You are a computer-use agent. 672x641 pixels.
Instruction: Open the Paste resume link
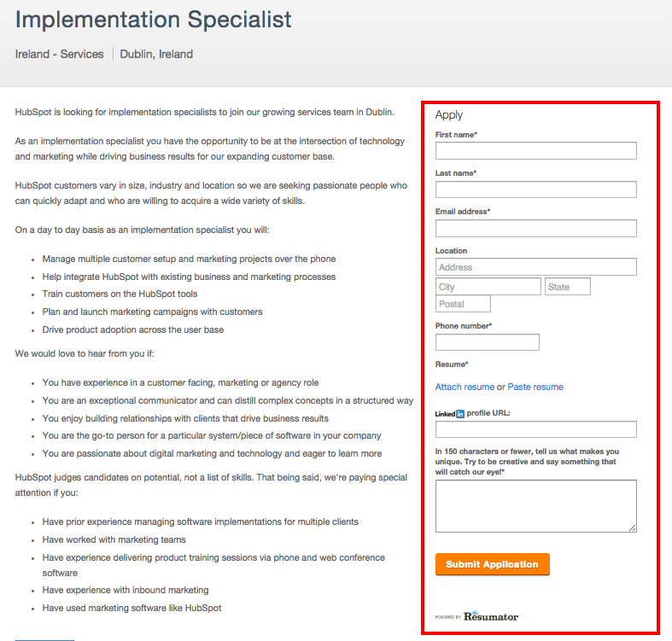(x=535, y=387)
